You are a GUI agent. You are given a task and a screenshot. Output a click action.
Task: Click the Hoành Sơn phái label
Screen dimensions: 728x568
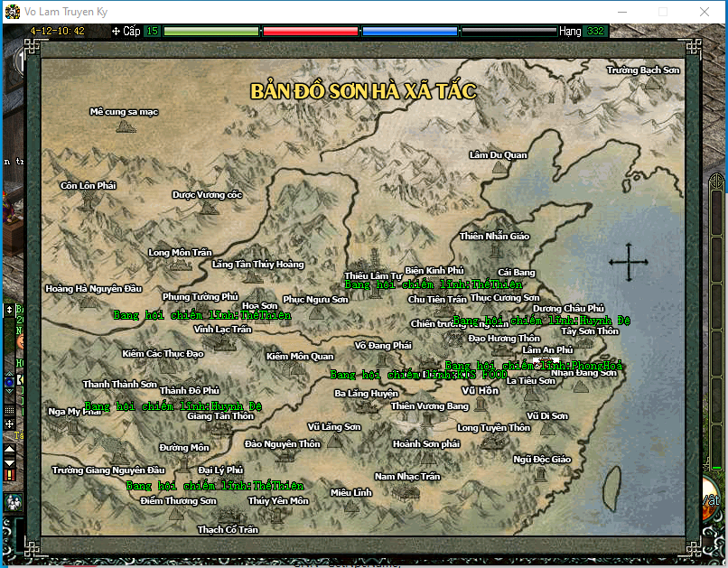pos(426,443)
